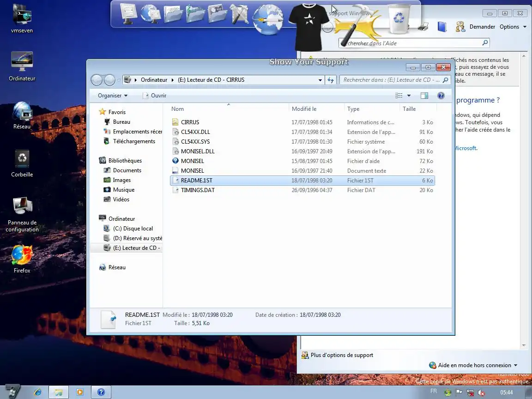532x399 pixels.
Task: Sort by the Nom column header
Action: 177,109
